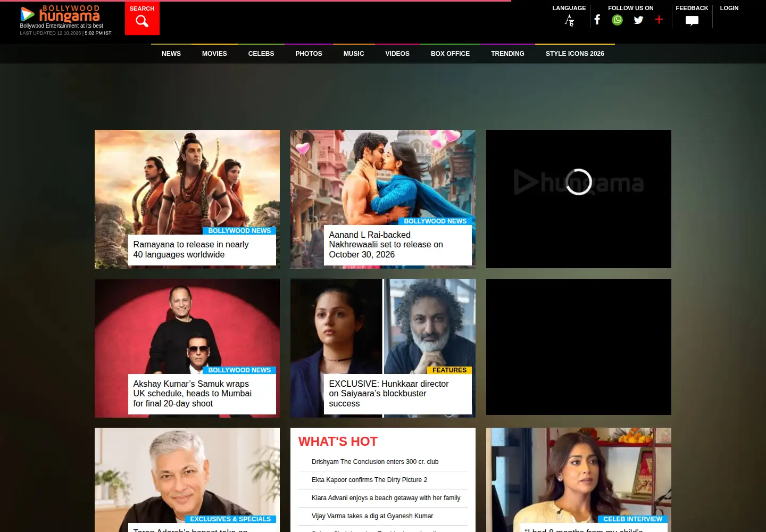Open Akshay Kumar's Samuk schedule headline
766x532 pixels.
[192, 394]
